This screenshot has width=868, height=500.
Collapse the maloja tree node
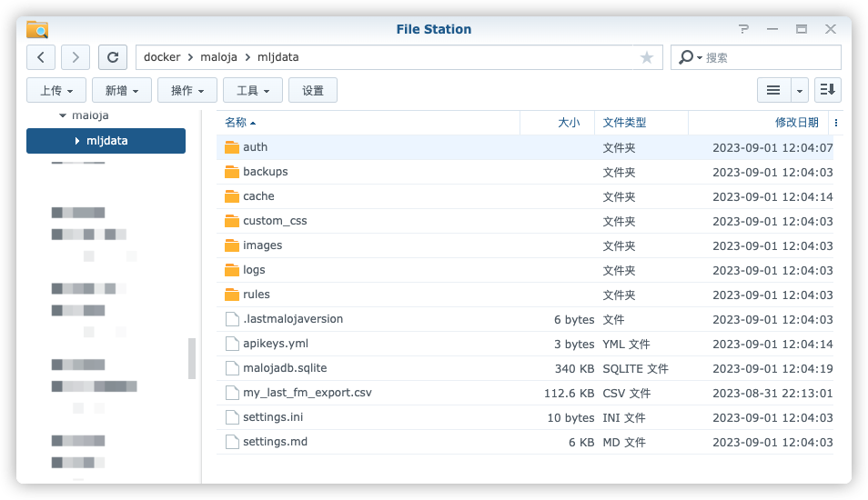click(63, 115)
